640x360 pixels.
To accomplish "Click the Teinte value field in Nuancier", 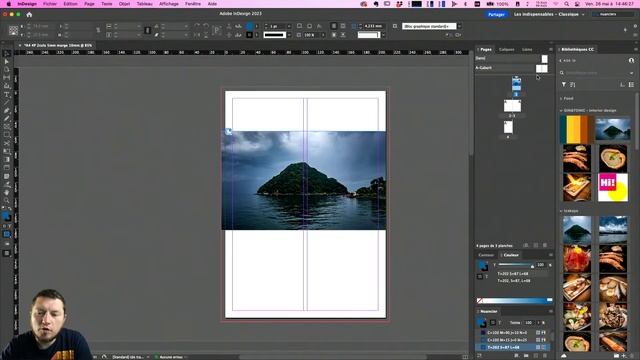I will (x=529, y=322).
